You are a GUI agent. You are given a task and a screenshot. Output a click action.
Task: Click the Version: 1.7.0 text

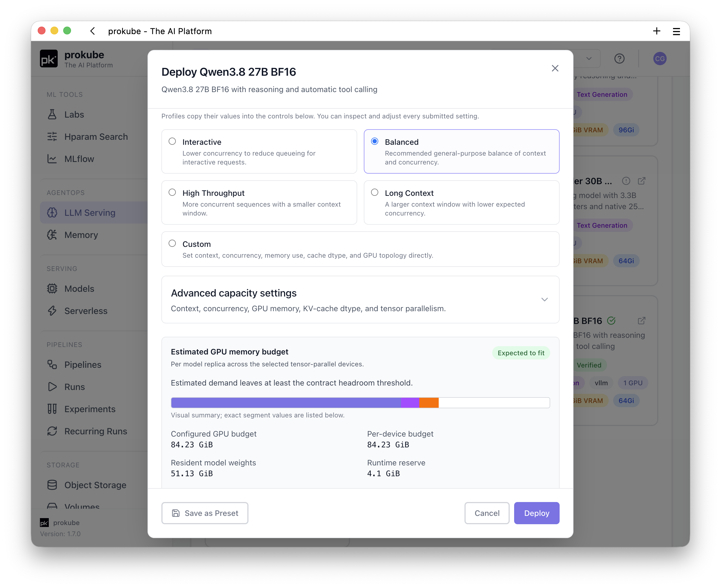(x=60, y=534)
